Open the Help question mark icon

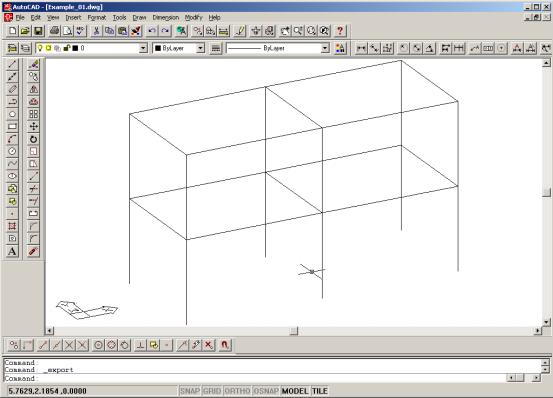[340, 31]
